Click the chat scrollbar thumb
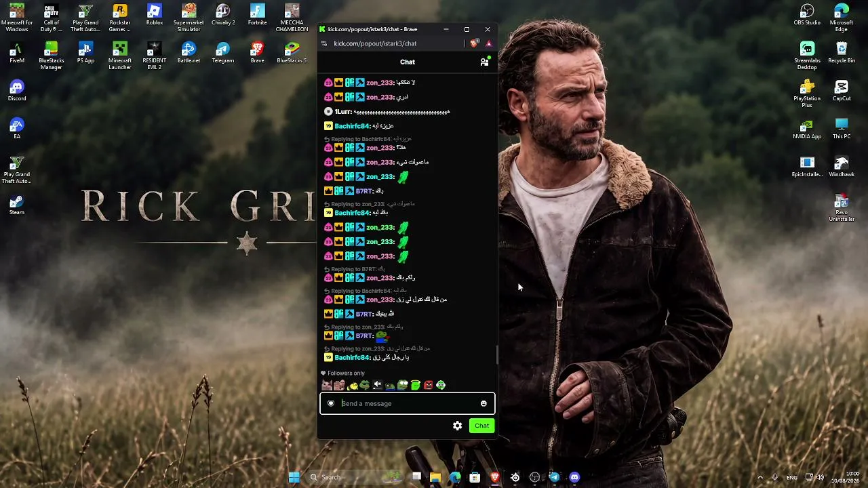 (x=497, y=354)
